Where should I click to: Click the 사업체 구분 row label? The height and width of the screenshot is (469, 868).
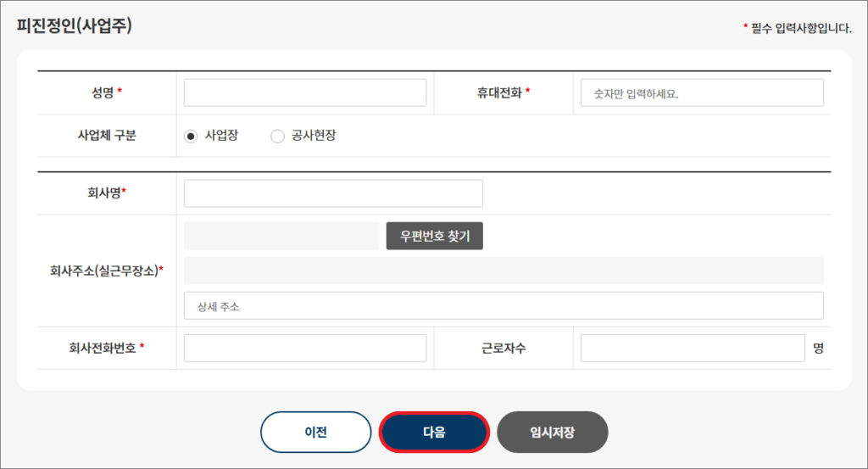click(107, 136)
